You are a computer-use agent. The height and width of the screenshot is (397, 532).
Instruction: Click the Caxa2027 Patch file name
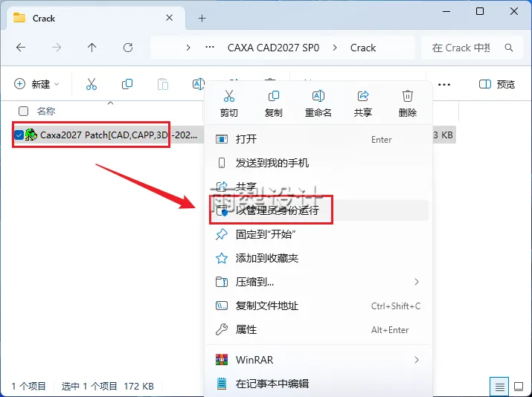pyautogui.click(x=118, y=135)
